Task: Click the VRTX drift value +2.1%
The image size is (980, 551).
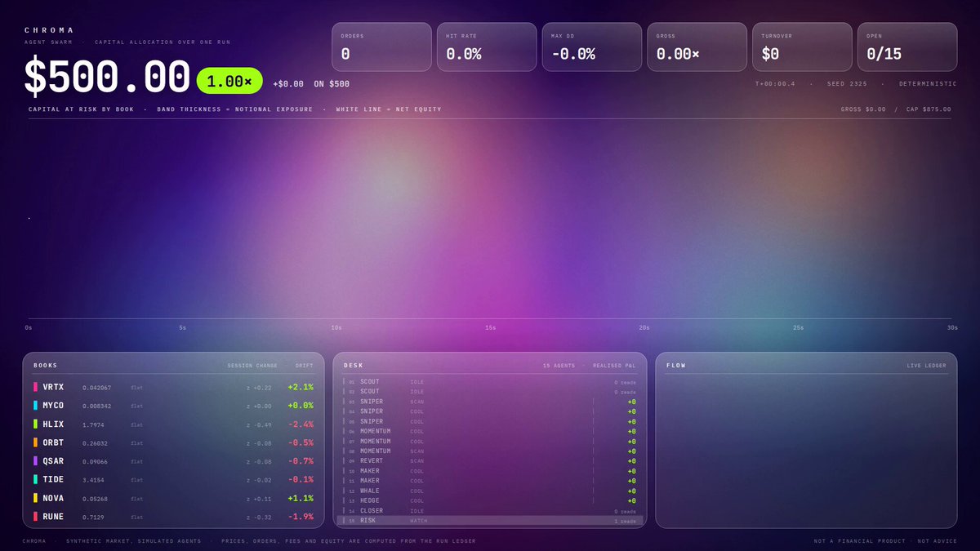Action: 300,387
